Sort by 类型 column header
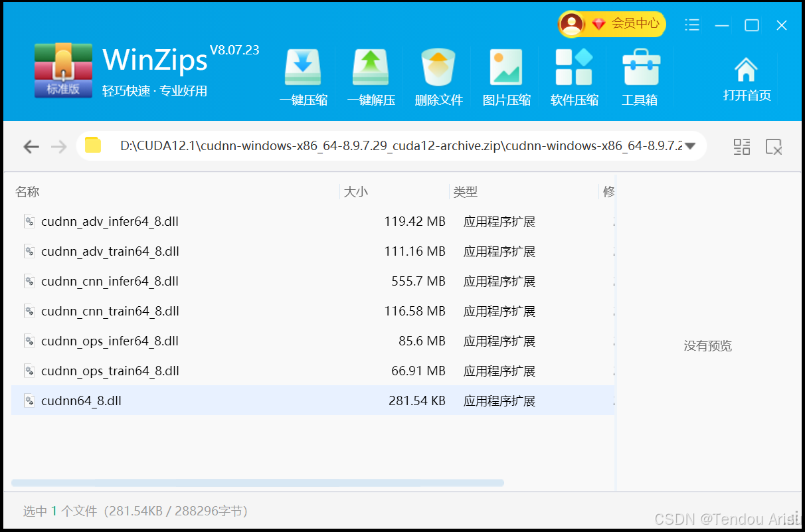 click(x=465, y=192)
